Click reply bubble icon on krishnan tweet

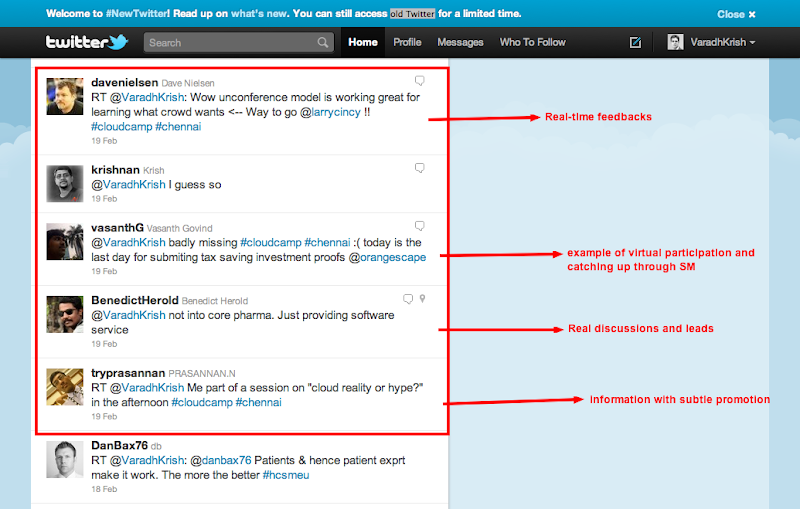[x=419, y=168]
